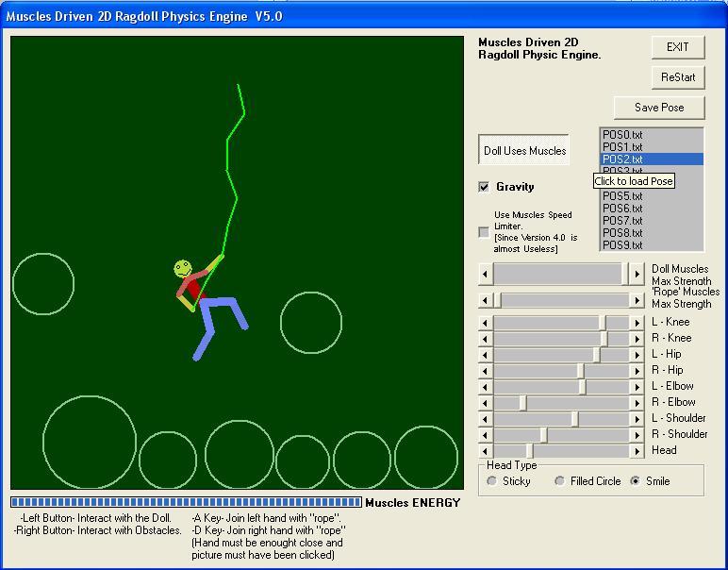Click the right arrow of Head slider

[x=637, y=451]
